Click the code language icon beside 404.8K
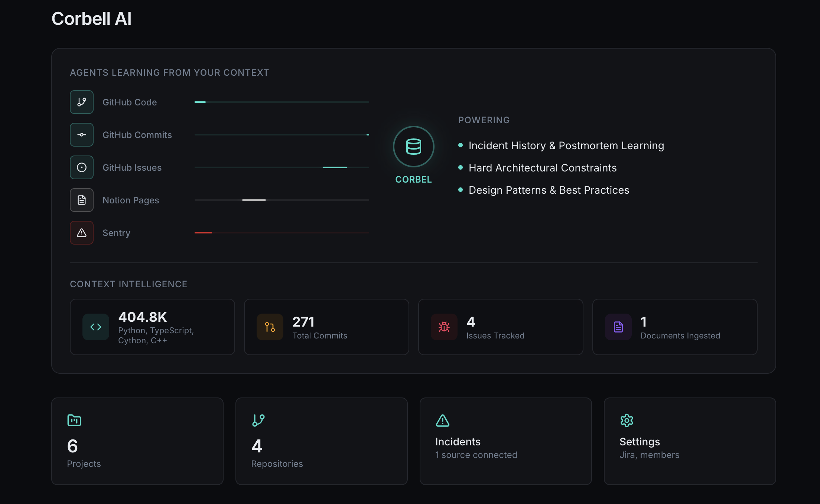 tap(95, 327)
